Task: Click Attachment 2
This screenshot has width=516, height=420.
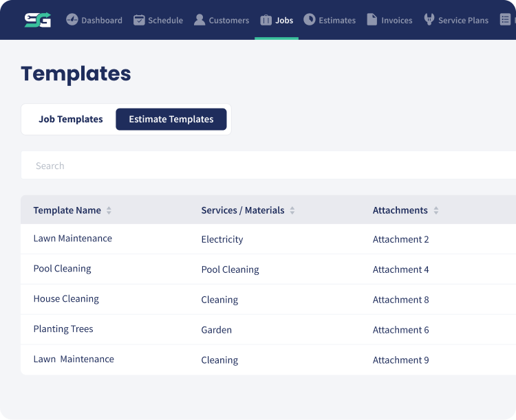Action: pos(400,239)
